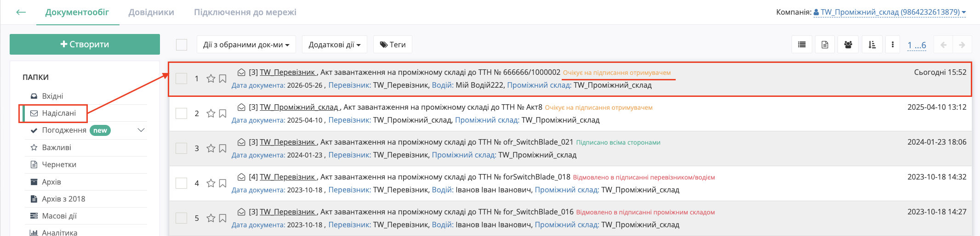Open TW_Перевізник link in for_SwitchBlade_016 row
This screenshot has height=236, width=980.
(288, 212)
